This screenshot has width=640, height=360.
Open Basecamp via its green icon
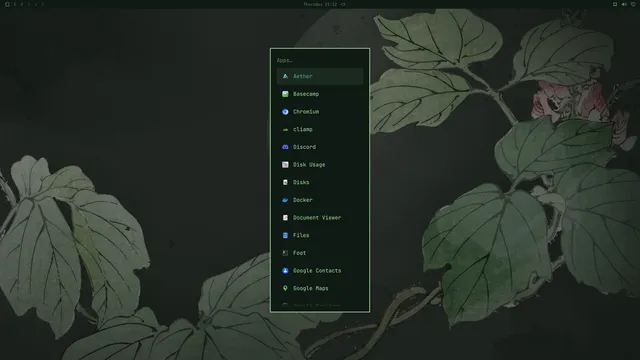pos(285,94)
